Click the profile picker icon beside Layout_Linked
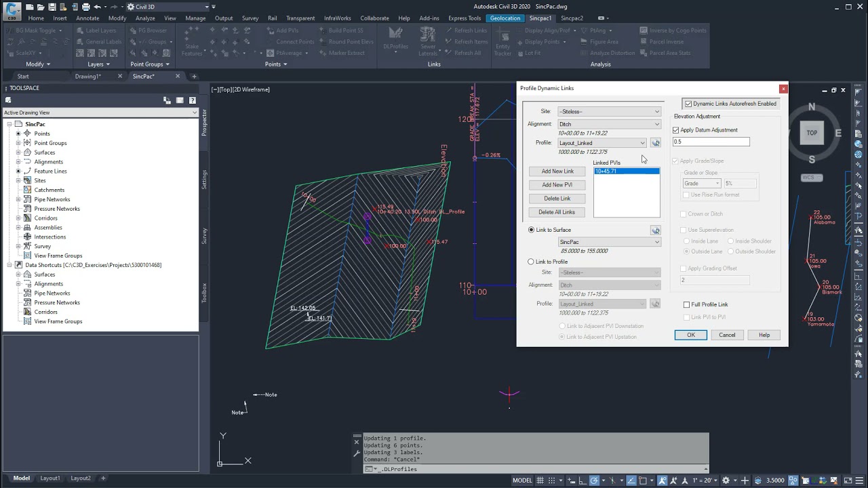The width and height of the screenshot is (868, 488). coord(655,143)
